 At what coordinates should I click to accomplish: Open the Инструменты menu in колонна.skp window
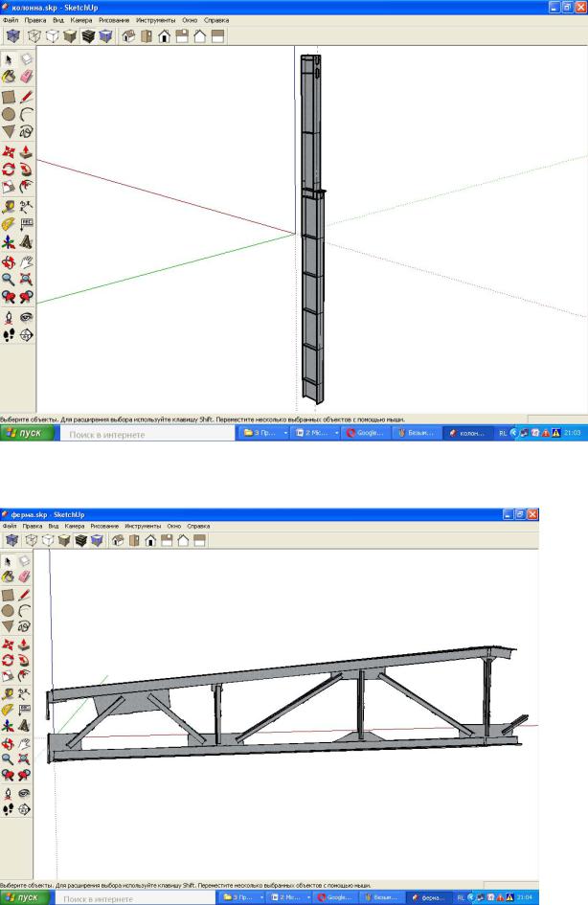click(x=155, y=20)
